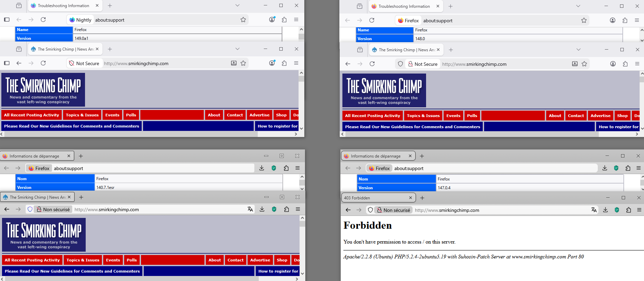This screenshot has width=644, height=281.
Task: Go back in the bottom-left Smirking Chimp window
Action: coord(7,209)
